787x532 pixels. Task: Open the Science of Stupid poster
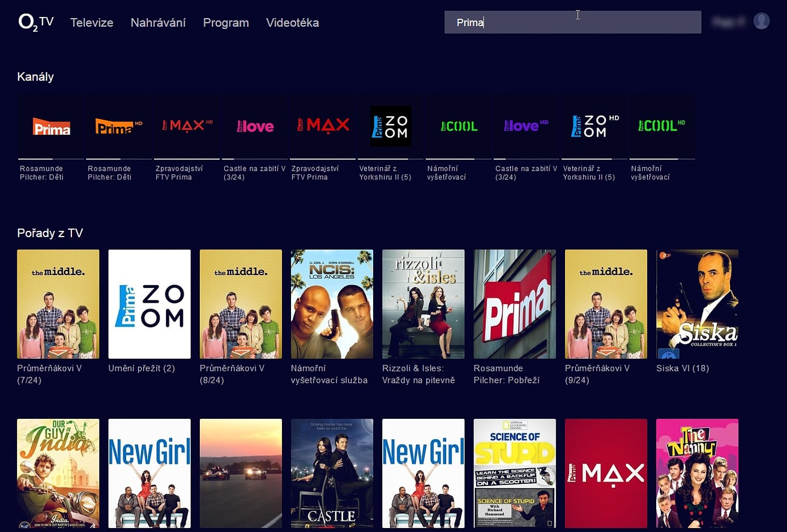(515, 473)
